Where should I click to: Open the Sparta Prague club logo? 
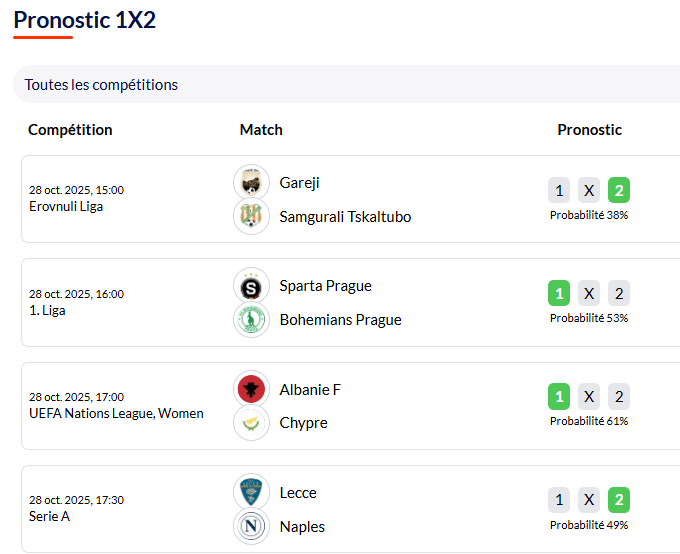click(x=251, y=286)
